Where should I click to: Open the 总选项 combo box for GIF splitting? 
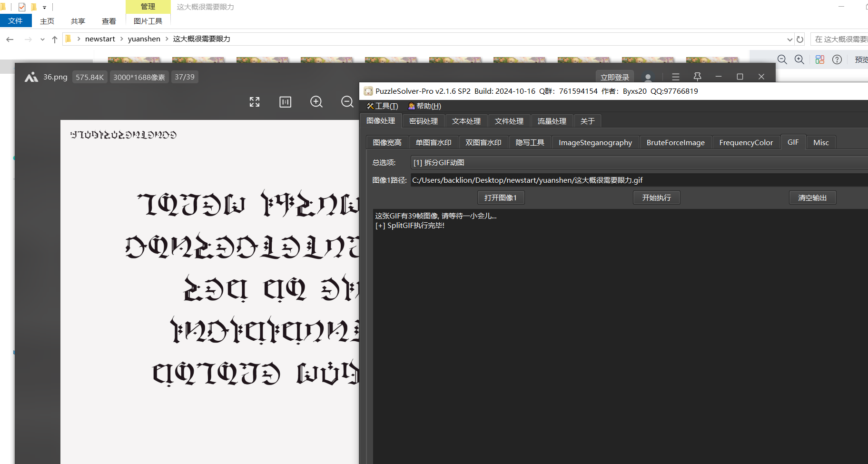pos(638,163)
